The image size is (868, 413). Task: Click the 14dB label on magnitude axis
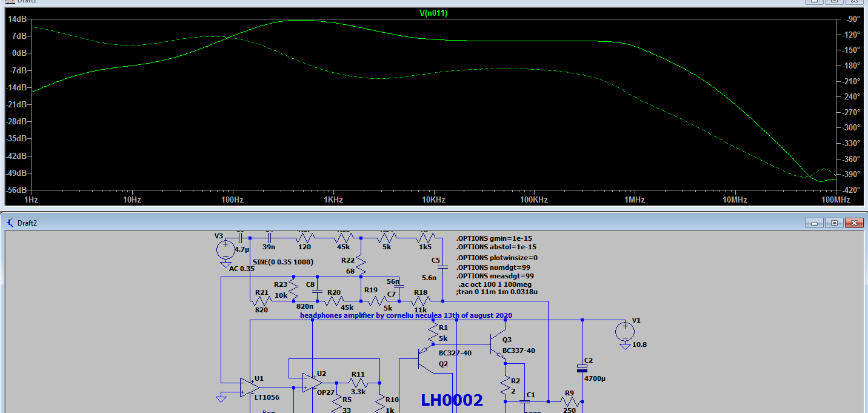(x=18, y=19)
